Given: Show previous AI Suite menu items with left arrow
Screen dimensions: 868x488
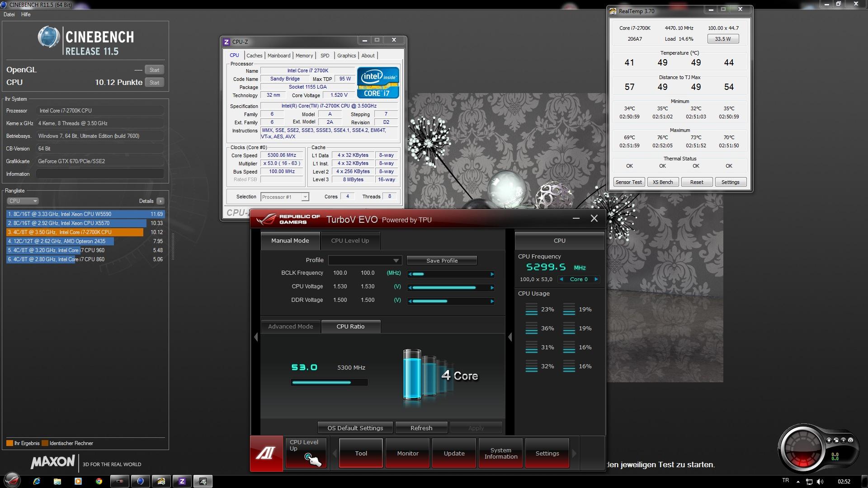Looking at the screenshot, I should click(x=335, y=453).
